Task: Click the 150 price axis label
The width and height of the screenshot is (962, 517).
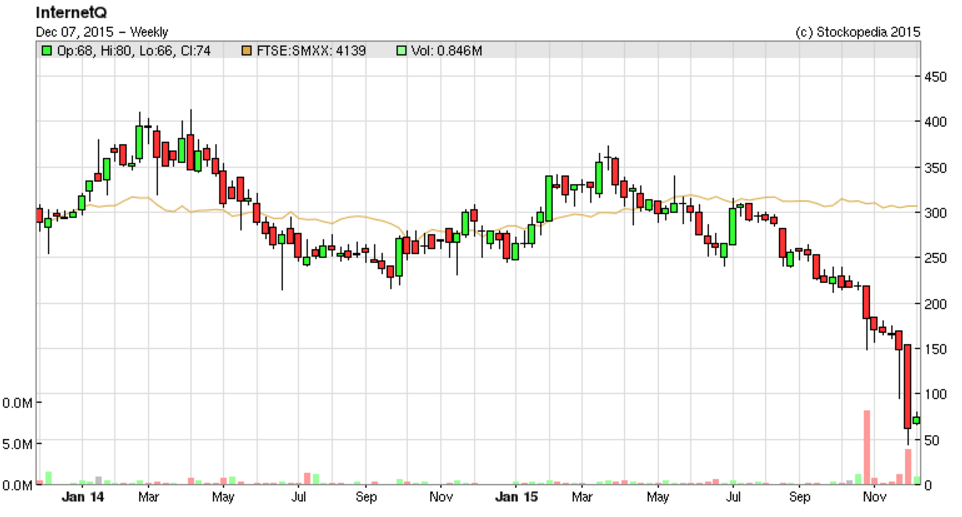Action: tap(935, 349)
